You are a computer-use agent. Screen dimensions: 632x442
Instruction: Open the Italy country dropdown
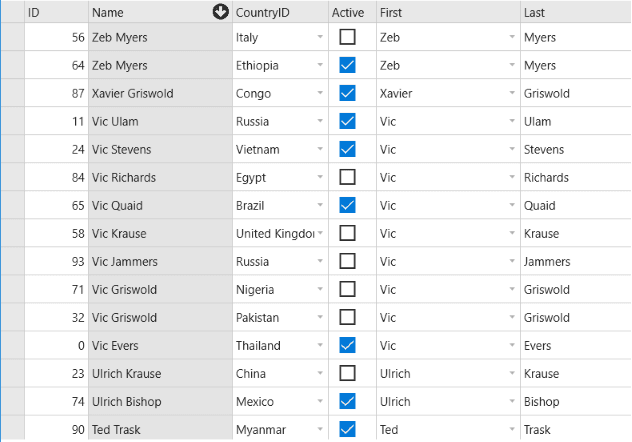point(320,37)
